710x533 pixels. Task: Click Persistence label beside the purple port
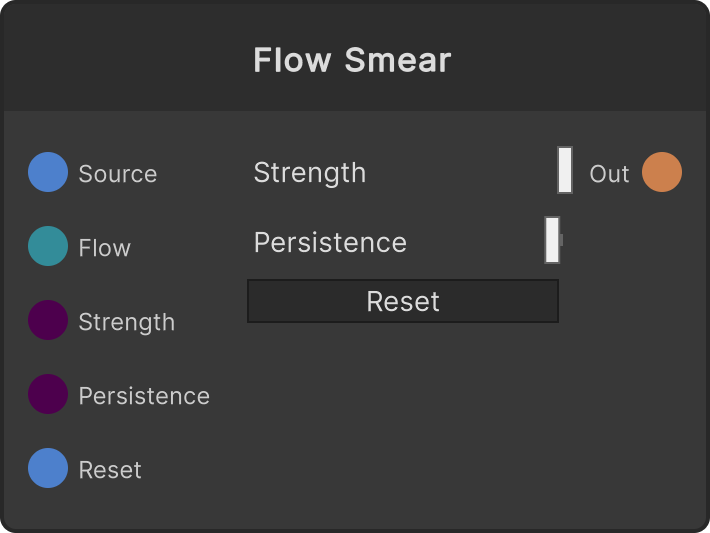point(144,396)
